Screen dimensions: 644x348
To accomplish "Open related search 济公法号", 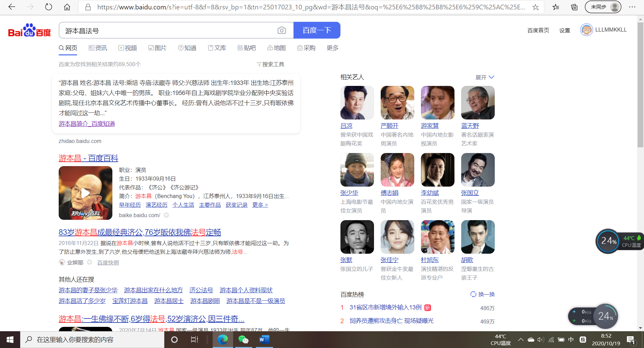I will tap(201, 290).
